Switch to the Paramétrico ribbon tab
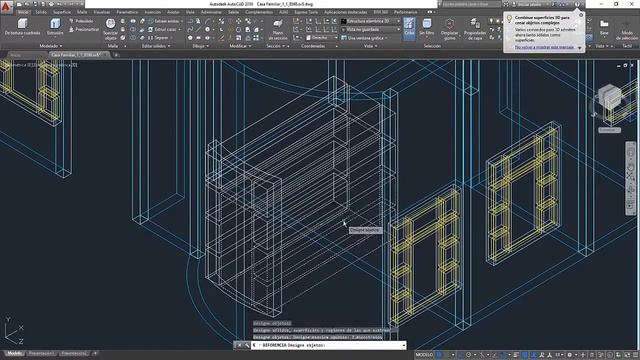640x360 pixels. [127, 12]
